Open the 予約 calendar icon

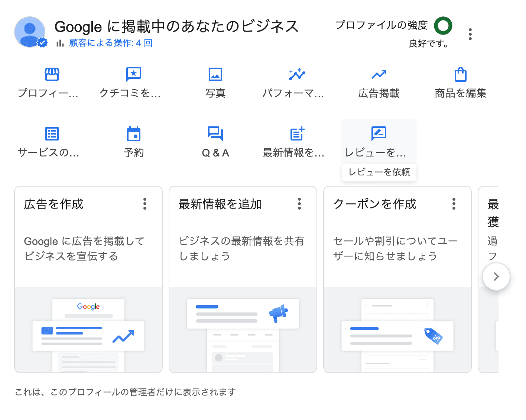click(134, 134)
